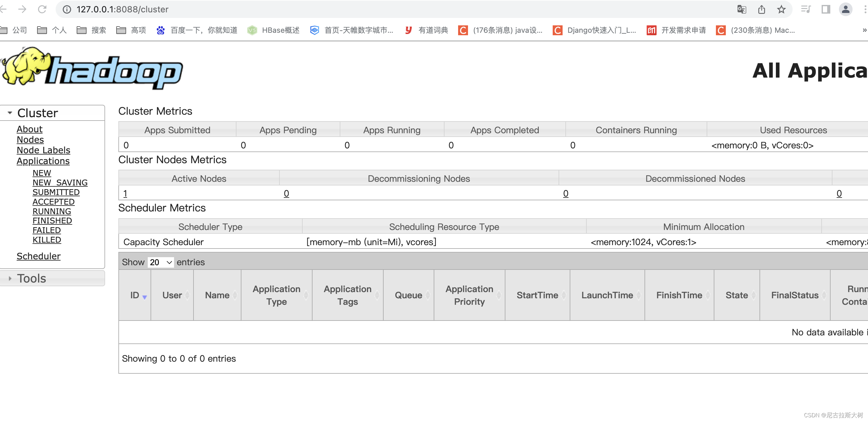Open the CSDN Django快速入门 bookmark icon

558,30
